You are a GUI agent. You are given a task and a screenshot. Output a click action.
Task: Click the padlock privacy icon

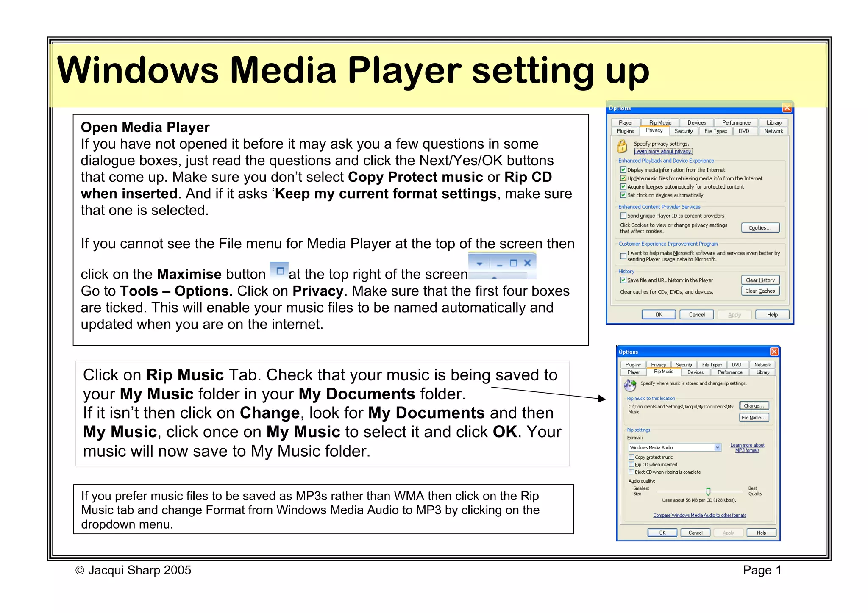(x=622, y=147)
